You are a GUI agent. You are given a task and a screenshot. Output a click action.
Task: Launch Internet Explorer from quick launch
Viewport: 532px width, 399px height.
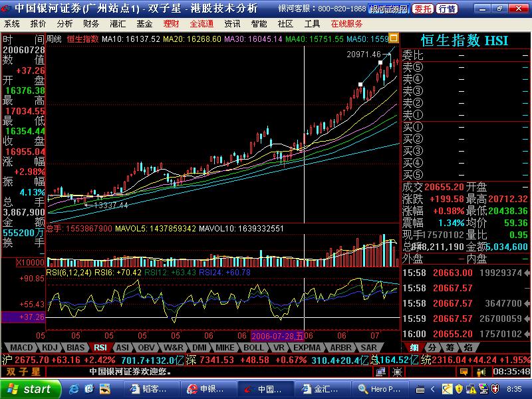pyautogui.click(x=74, y=389)
